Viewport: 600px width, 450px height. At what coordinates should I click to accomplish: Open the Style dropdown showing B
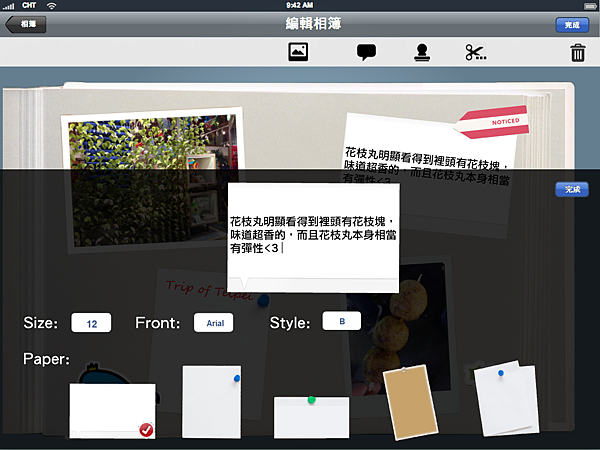point(341,321)
